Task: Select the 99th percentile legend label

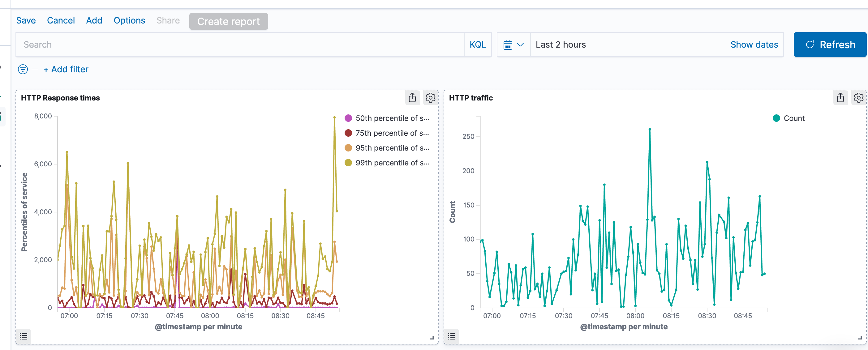Action: (x=393, y=163)
